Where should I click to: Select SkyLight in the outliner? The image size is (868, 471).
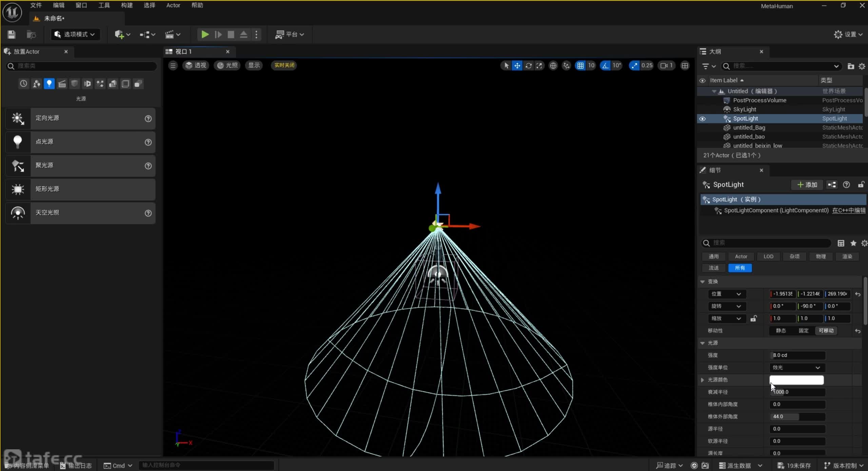point(745,109)
